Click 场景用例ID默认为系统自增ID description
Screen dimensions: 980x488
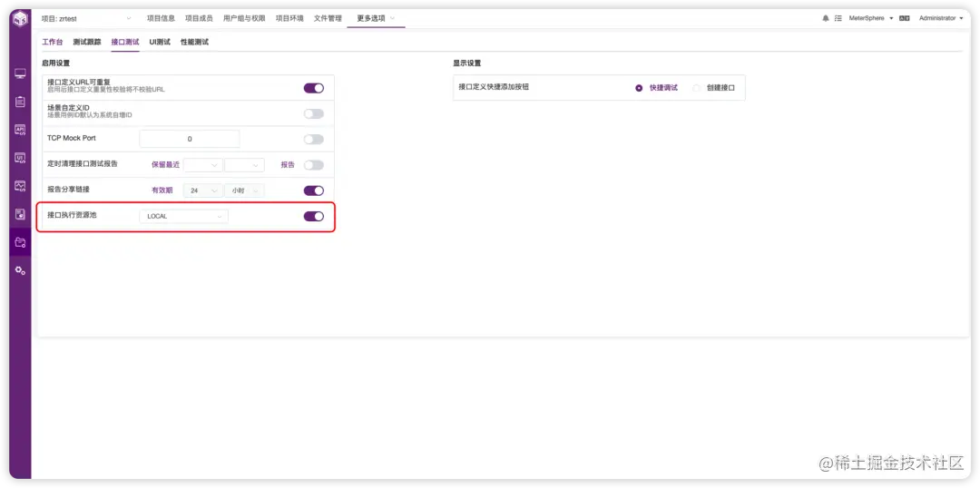(90, 115)
